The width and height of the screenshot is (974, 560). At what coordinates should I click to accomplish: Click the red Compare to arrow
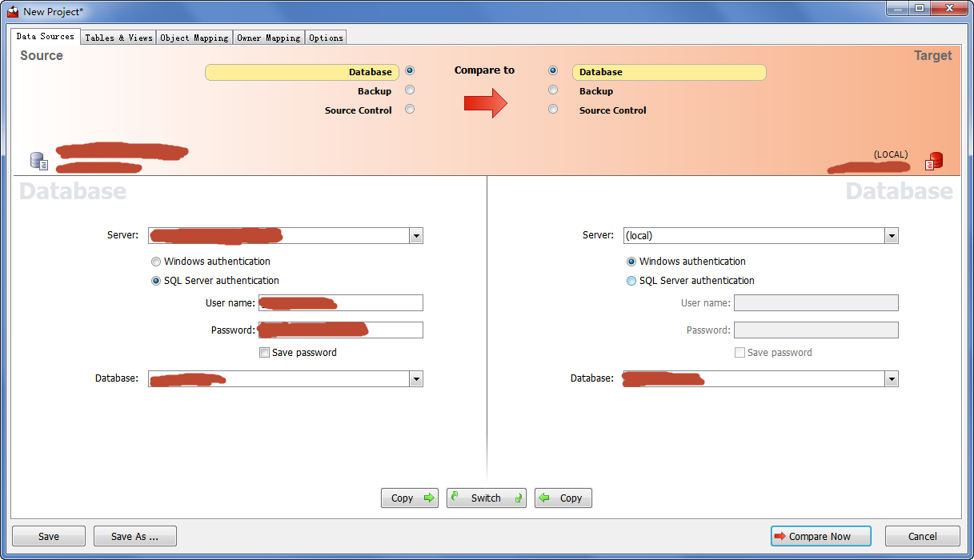pos(486,102)
